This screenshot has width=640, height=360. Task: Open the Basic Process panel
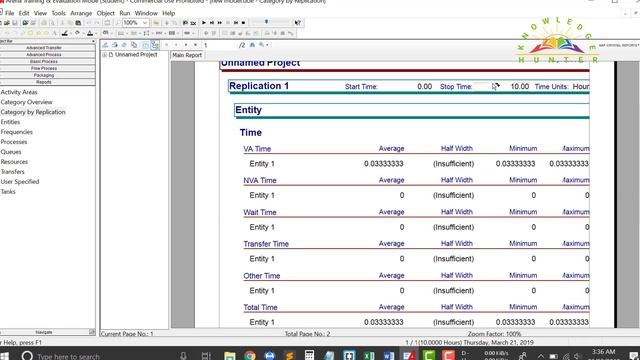47,62
